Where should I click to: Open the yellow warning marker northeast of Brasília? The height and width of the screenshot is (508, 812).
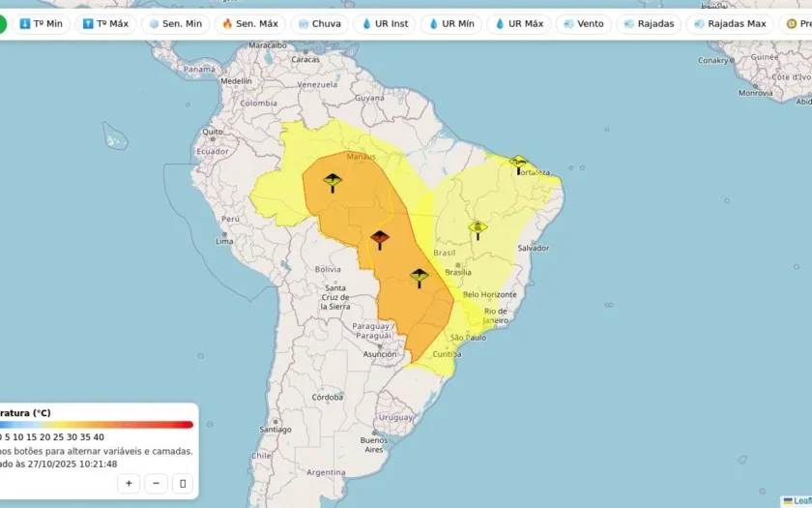point(478,230)
